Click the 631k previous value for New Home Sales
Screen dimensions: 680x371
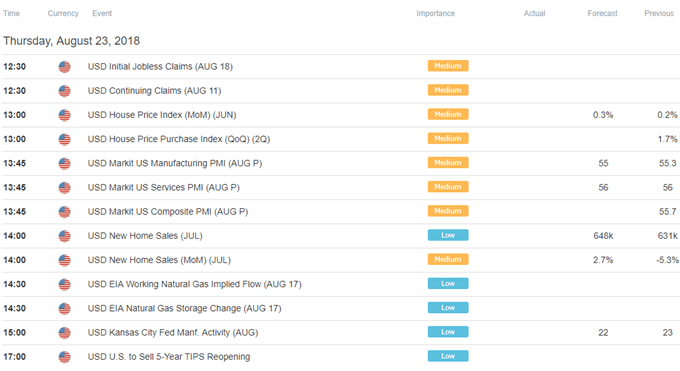pos(667,236)
